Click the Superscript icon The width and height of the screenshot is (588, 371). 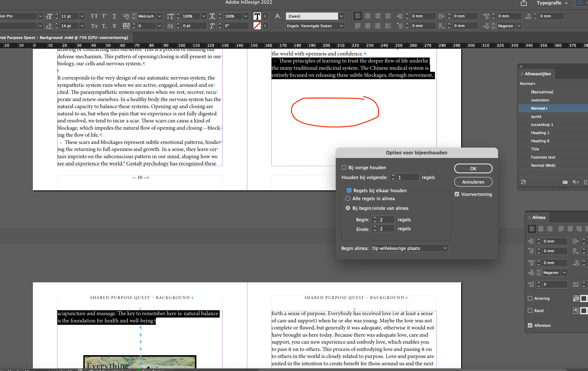[x=104, y=16]
